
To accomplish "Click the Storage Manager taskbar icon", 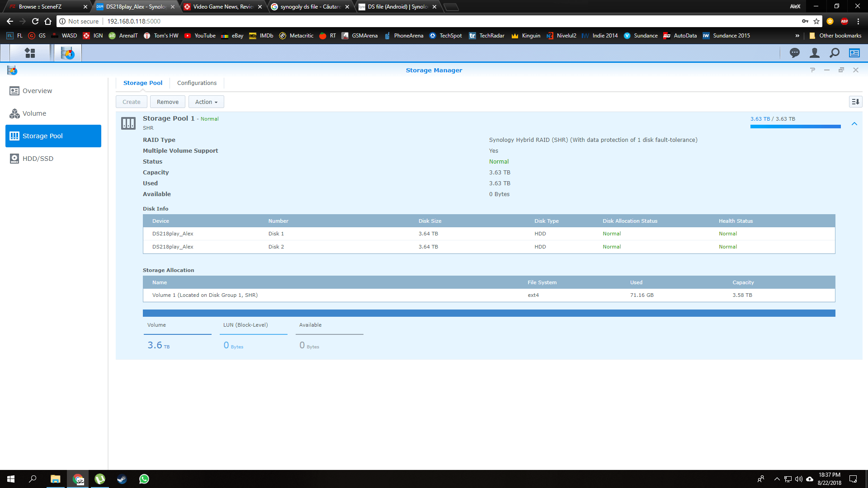I will 68,53.
